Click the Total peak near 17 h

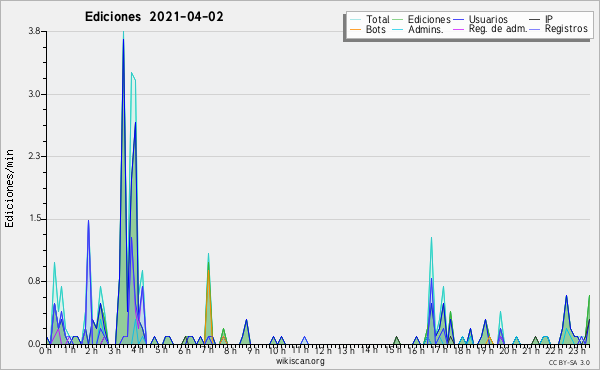tap(431, 238)
